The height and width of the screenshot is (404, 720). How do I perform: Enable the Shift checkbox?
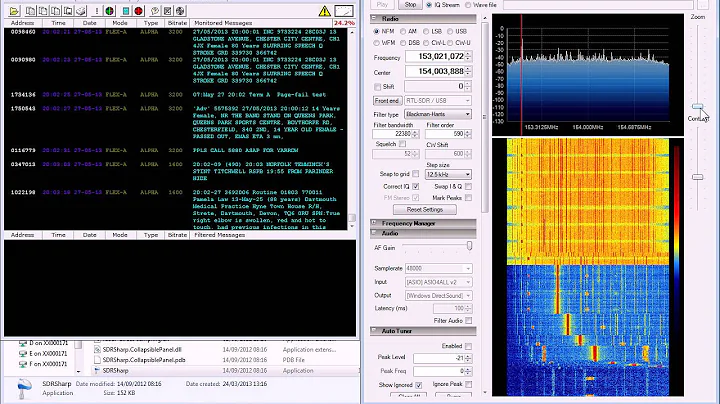point(377,87)
